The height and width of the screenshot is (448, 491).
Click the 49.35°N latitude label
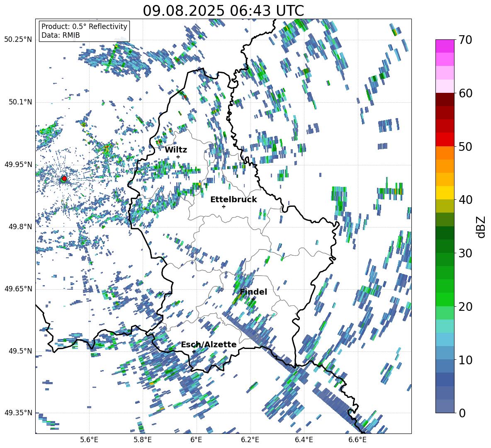click(x=18, y=413)
